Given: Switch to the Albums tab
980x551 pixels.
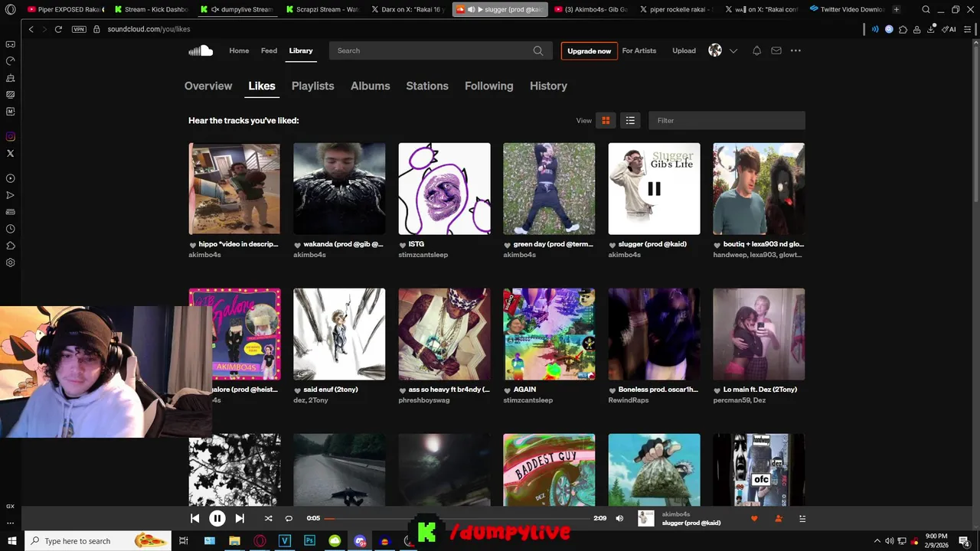Looking at the screenshot, I should pyautogui.click(x=371, y=86).
